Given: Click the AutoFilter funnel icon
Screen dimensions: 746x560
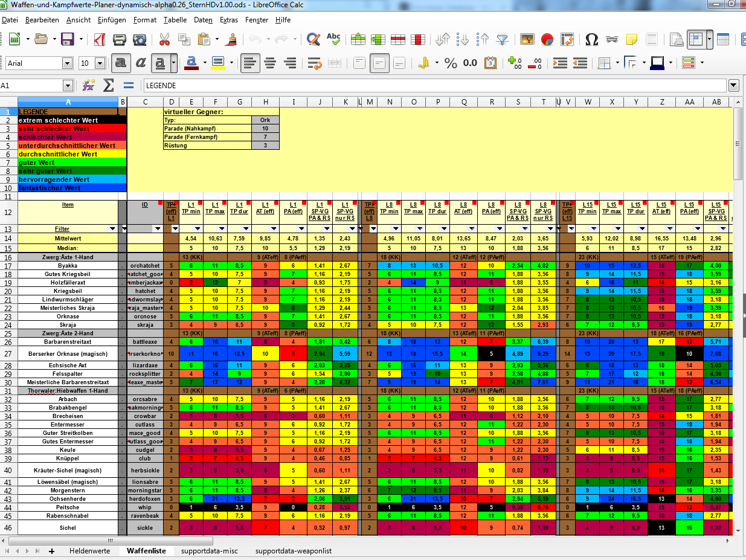Looking at the screenshot, I should click(502, 40).
